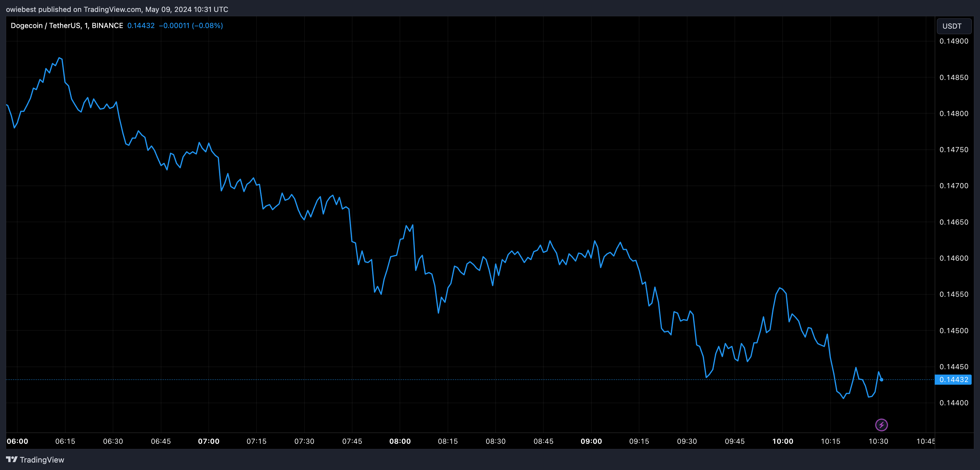Click the 07:30 time axis label

point(304,441)
